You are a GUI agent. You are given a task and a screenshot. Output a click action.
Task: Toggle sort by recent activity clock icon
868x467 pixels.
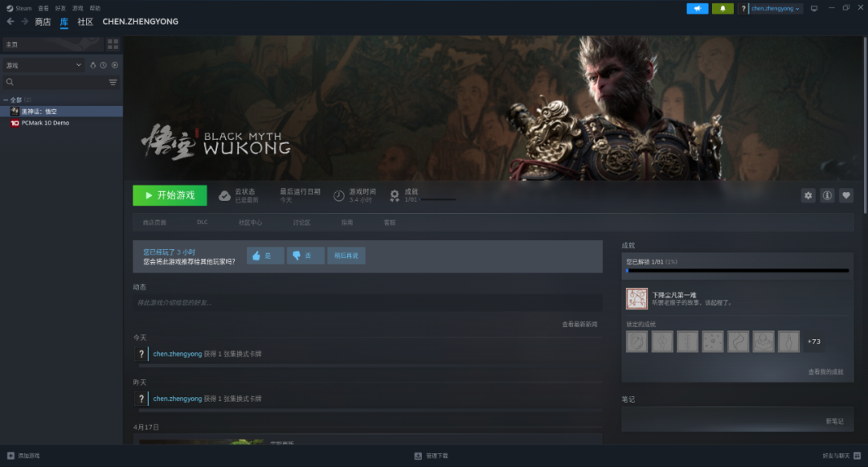point(104,65)
